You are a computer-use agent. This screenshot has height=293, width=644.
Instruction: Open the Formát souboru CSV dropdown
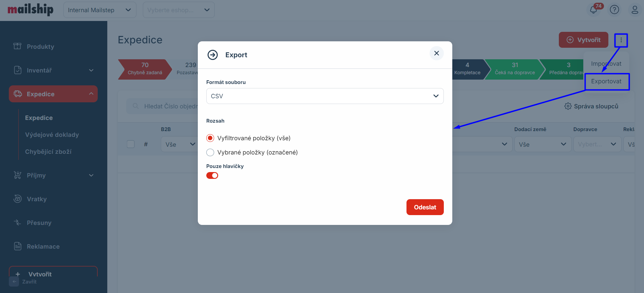325,96
